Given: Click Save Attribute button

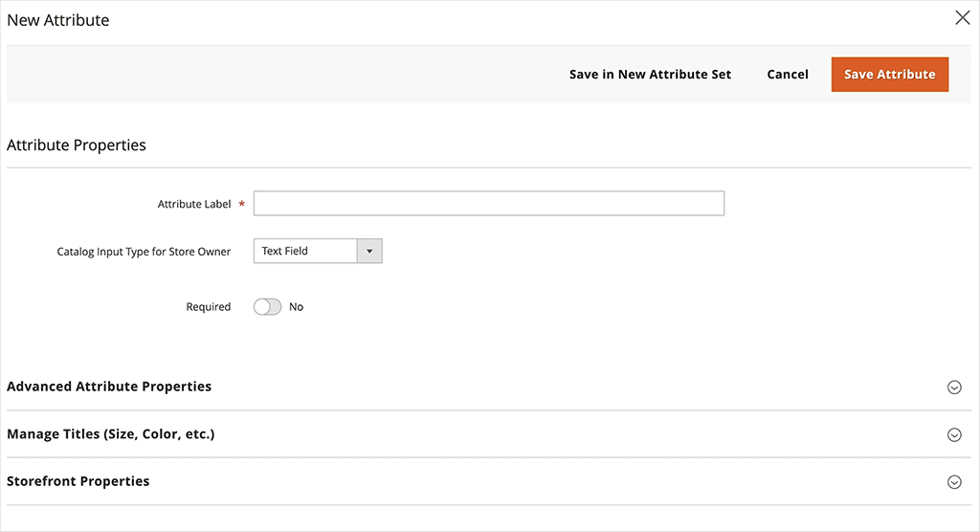Looking at the screenshot, I should tap(889, 75).
